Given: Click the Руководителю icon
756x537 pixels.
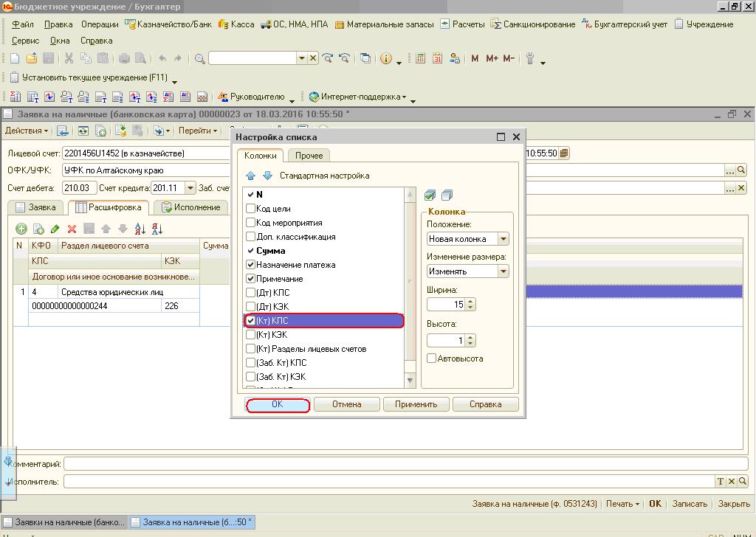Looking at the screenshot, I should [222, 97].
